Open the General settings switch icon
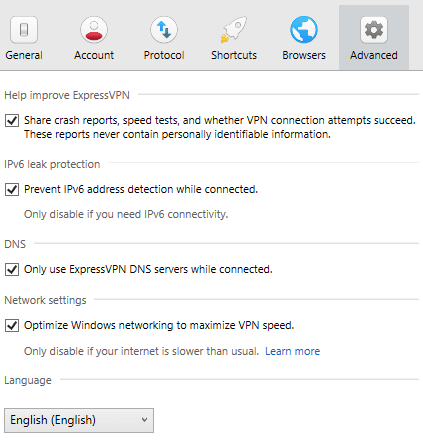Image resolution: width=423 pixels, height=447 pixels. pyautogui.click(x=24, y=30)
